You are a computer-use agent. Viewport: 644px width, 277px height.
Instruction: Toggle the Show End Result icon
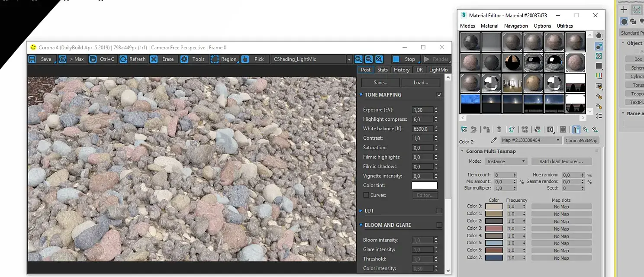(x=576, y=129)
